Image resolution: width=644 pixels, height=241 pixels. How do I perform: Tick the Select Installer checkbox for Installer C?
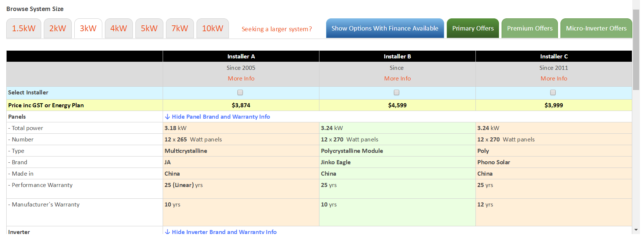pos(553,93)
